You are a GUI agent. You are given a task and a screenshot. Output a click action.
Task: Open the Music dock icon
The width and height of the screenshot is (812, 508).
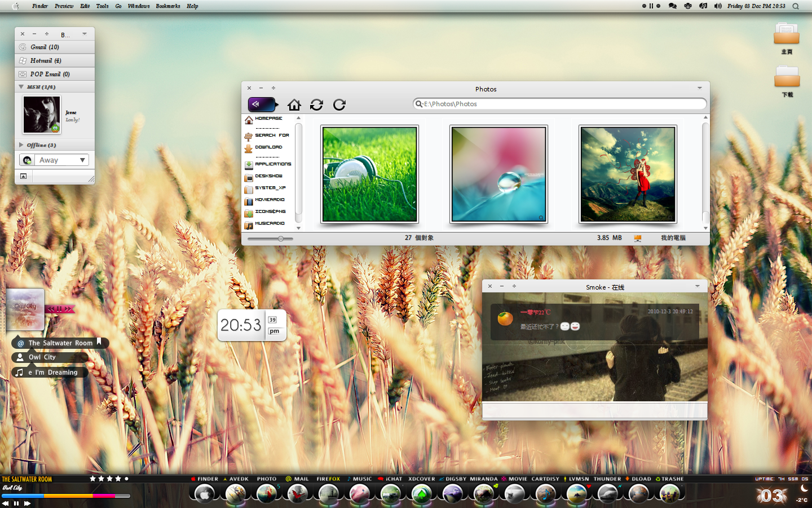[x=359, y=494]
